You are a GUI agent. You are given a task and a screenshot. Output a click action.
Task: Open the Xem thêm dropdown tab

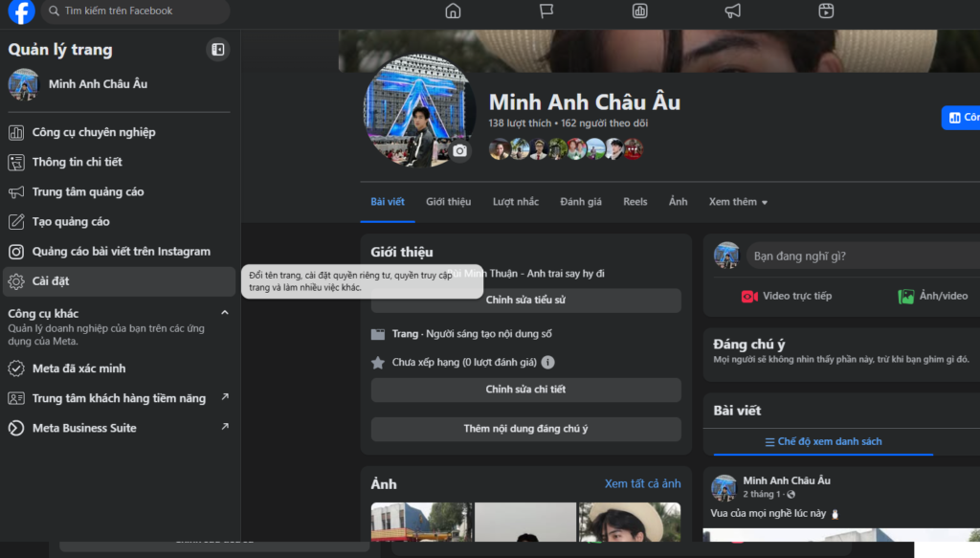[738, 202]
